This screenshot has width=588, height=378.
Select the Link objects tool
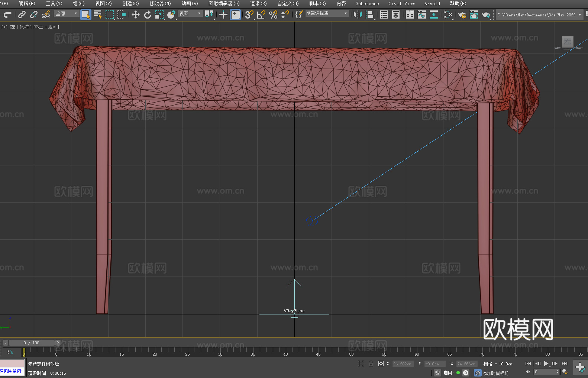coord(22,14)
